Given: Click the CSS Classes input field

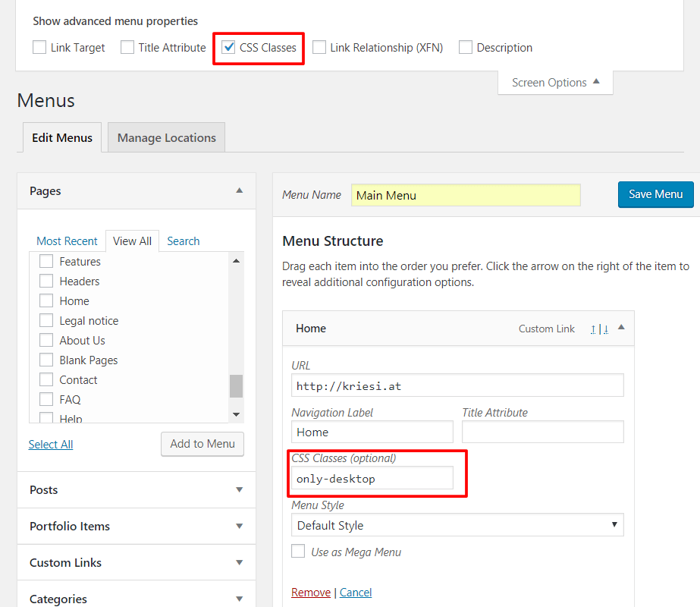Looking at the screenshot, I should click(372, 479).
